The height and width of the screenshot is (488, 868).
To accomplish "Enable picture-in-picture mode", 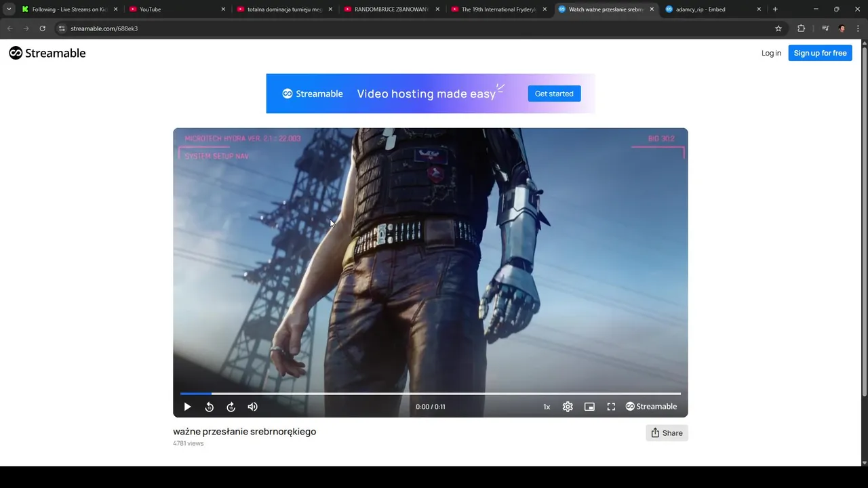I will point(589,407).
